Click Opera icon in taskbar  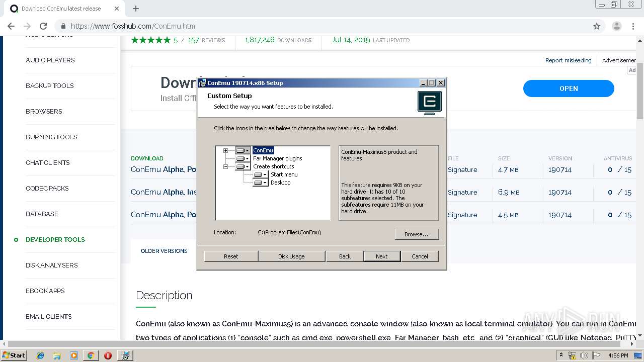click(108, 355)
